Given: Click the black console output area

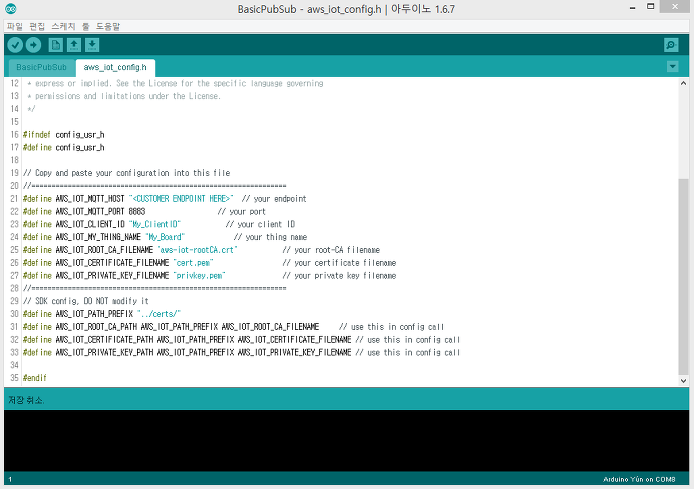Looking at the screenshot, I should click(x=347, y=440).
